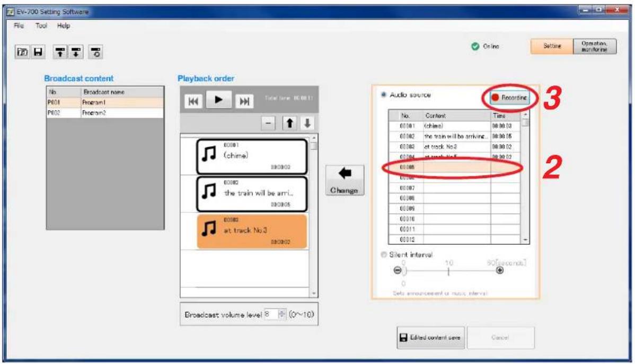635x364 pixels.
Task: Decrease silent interval with minus icon
Action: (398, 270)
